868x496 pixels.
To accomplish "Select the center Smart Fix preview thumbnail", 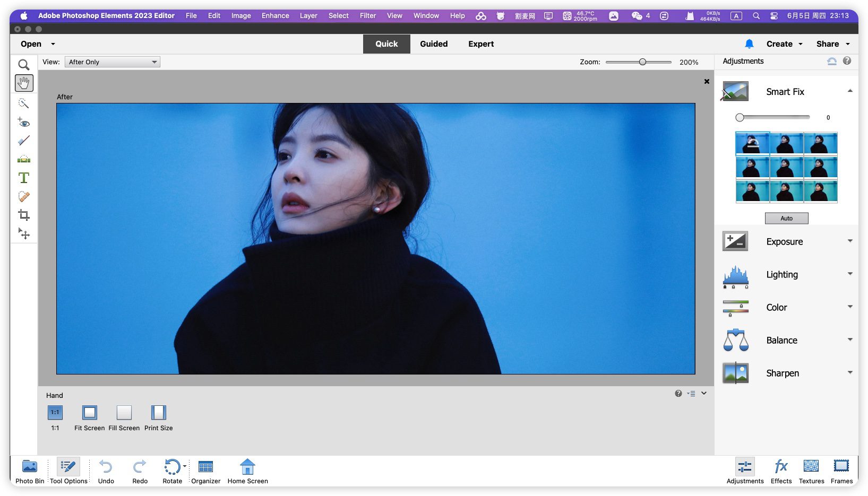I will [786, 168].
